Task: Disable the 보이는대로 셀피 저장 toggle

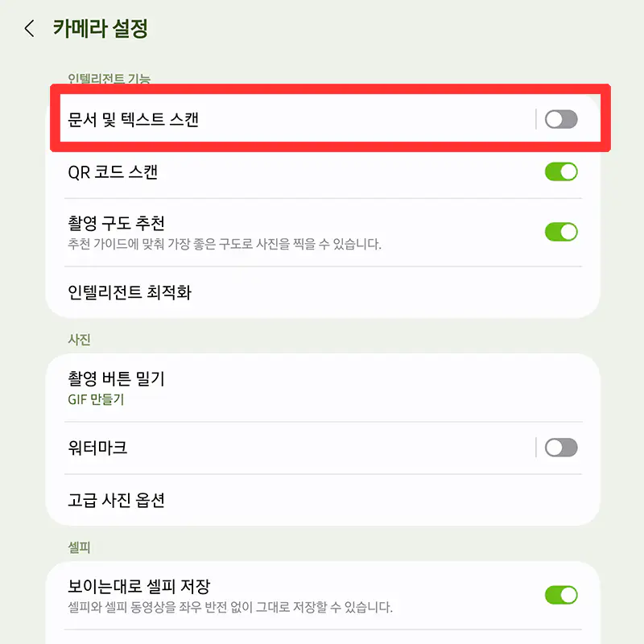Action: (x=561, y=595)
